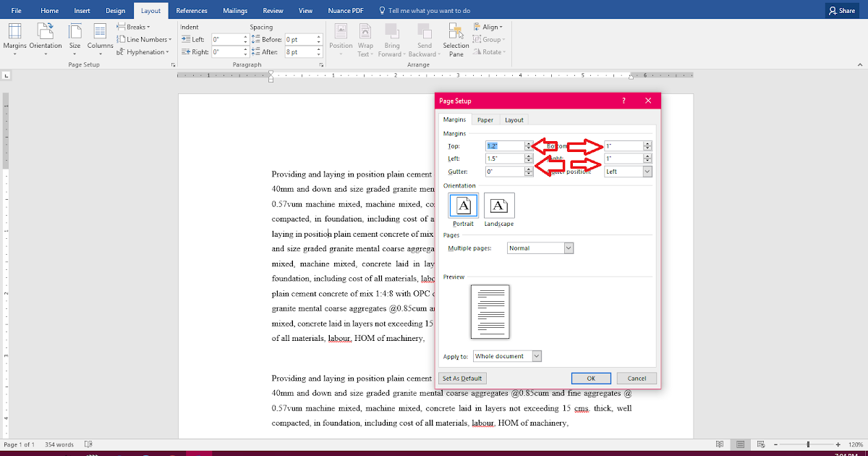This screenshot has height=456, width=868.
Task: Switch to the Home ribbon tab
Action: pyautogui.click(x=50, y=11)
